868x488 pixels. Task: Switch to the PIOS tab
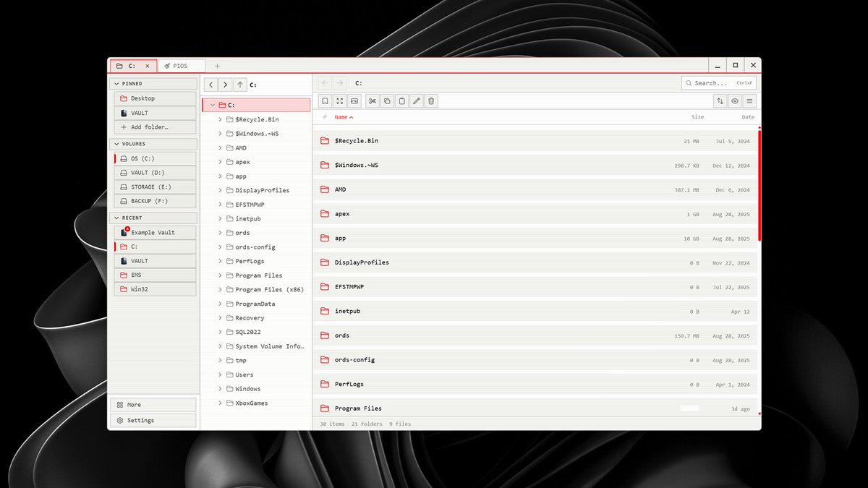click(x=181, y=66)
